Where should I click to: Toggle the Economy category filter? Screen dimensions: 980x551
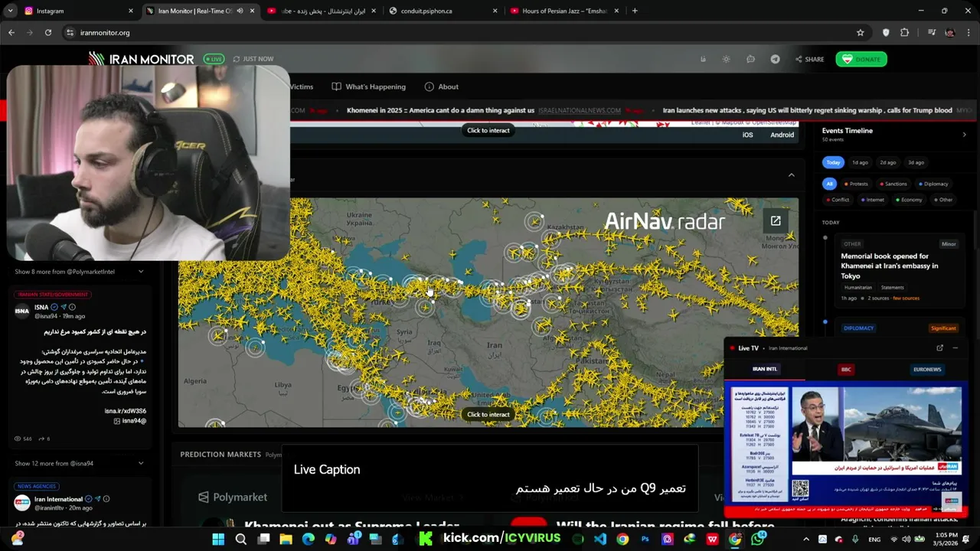(x=908, y=200)
